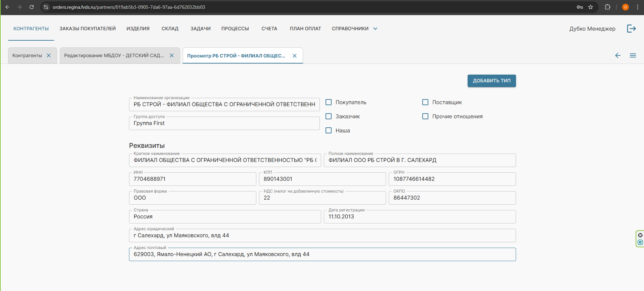Check the Покупатель checkbox
Image resolution: width=644 pixels, height=291 pixels.
pyautogui.click(x=329, y=102)
